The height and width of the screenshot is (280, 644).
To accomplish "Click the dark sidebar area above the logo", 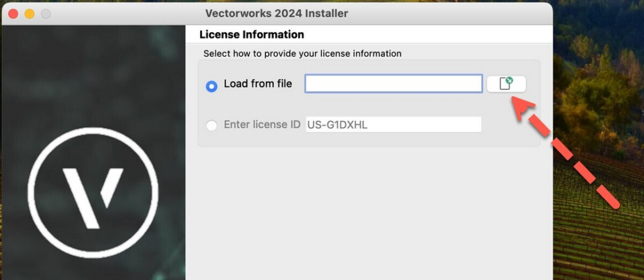I will tap(93, 76).
